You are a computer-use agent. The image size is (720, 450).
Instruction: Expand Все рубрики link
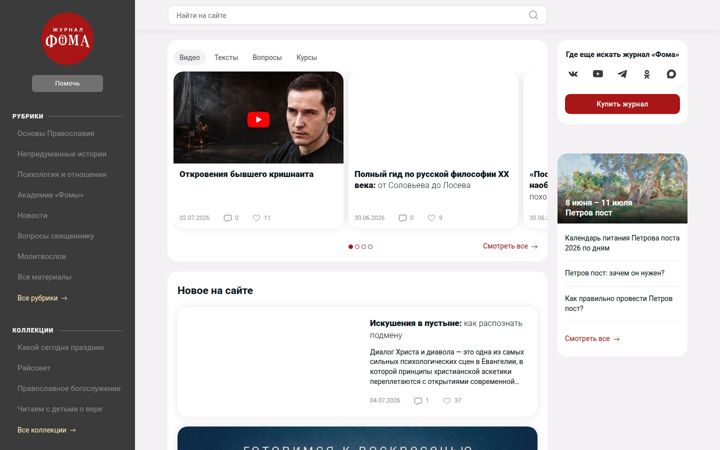[42, 298]
